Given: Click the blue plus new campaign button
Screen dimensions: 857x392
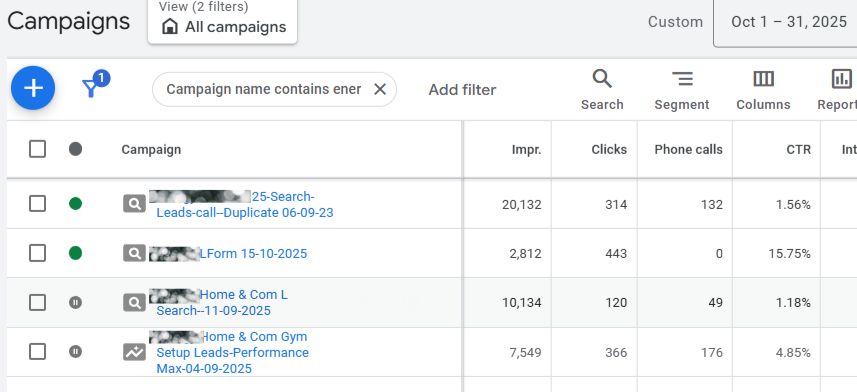Looking at the screenshot, I should [33, 88].
